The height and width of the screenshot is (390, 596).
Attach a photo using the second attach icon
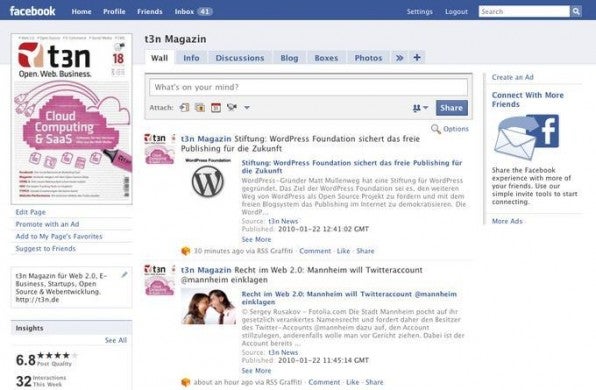(200, 108)
